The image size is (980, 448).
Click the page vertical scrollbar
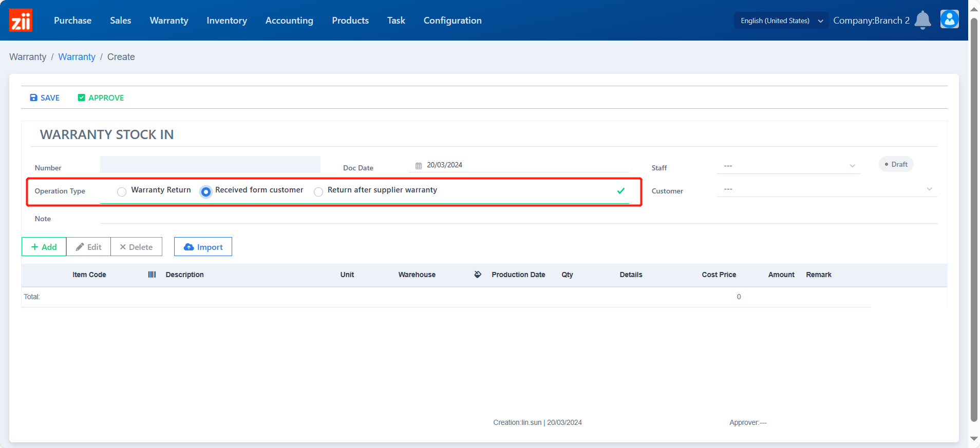(974, 221)
